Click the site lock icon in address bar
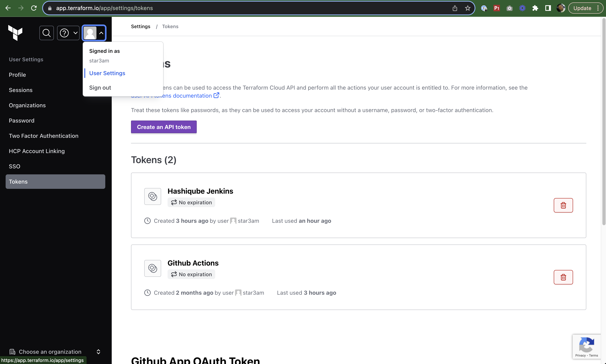 pyautogui.click(x=50, y=8)
